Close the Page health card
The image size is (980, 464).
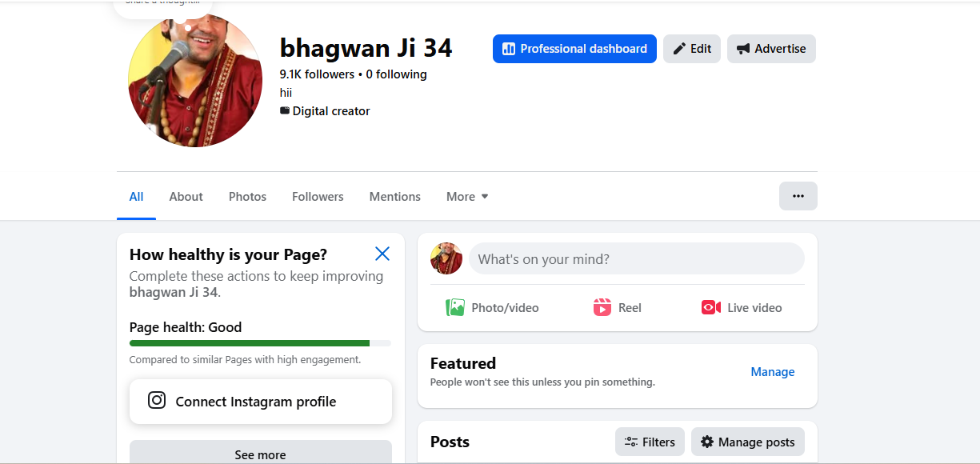tap(382, 254)
